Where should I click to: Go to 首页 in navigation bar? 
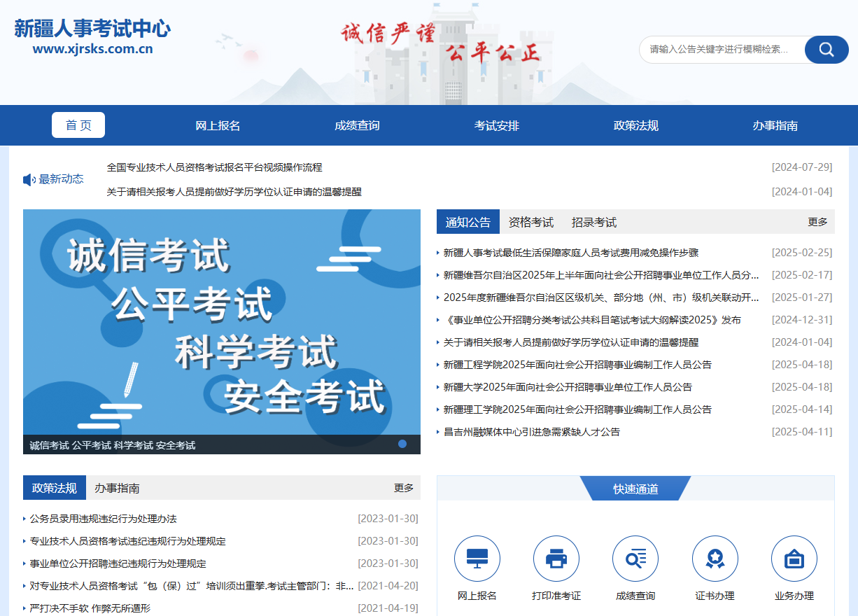click(78, 125)
